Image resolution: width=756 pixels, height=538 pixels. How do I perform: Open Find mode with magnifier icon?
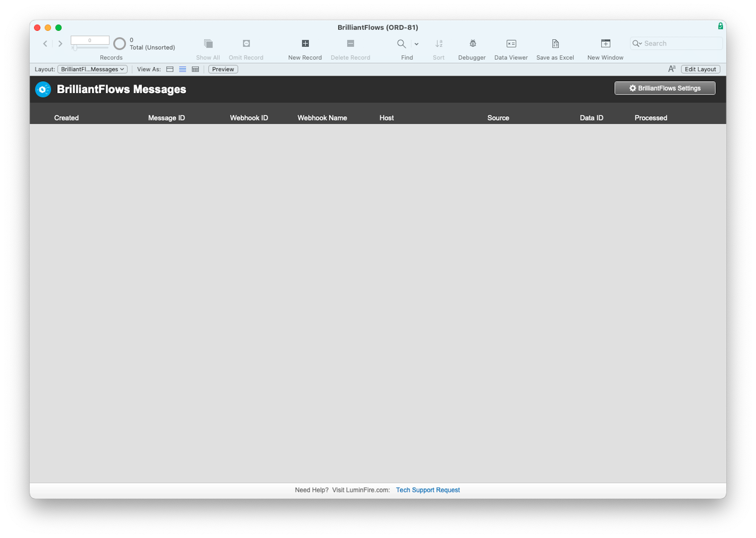401,44
